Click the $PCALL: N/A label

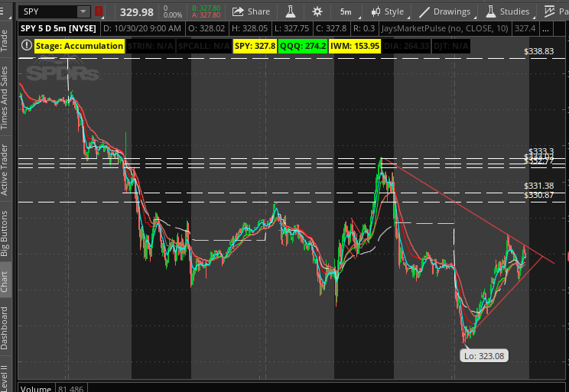coord(204,46)
